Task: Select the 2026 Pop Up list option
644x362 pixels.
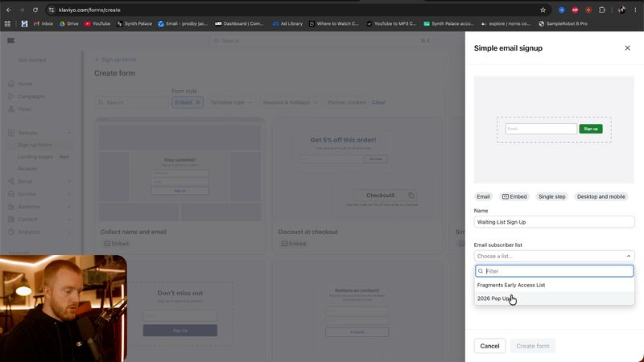Action: tap(554, 298)
